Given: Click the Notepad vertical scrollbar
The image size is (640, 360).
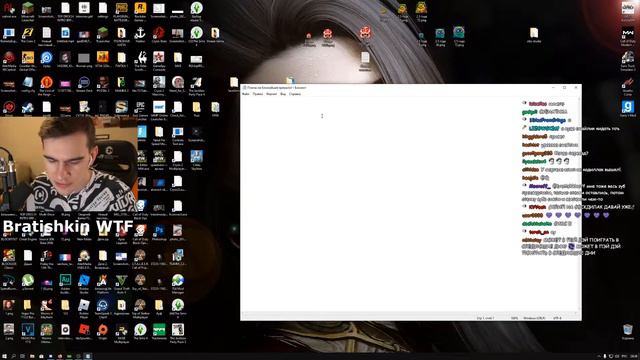Looking at the screenshot, I should tap(579, 204).
